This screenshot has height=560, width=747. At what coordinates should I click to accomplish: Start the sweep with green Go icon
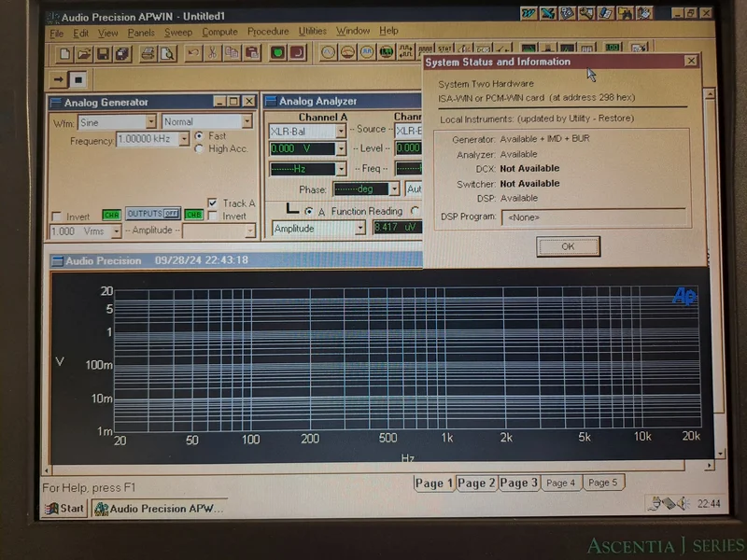(277, 52)
